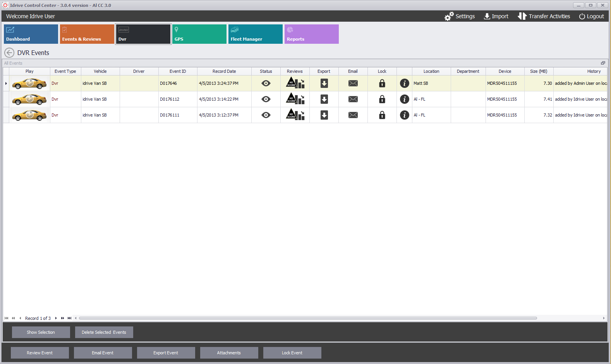
Task: Sort by the Record Date column header
Action: pyautogui.click(x=224, y=71)
